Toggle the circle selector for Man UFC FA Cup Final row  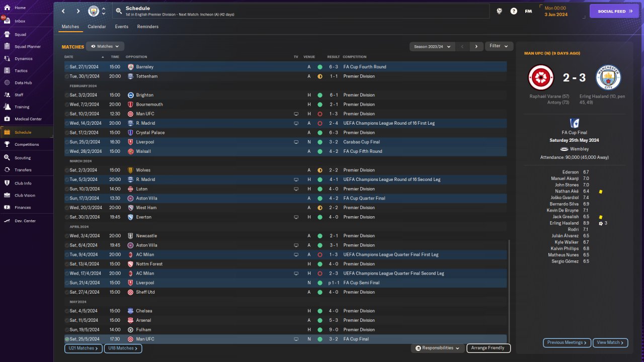pos(67,339)
